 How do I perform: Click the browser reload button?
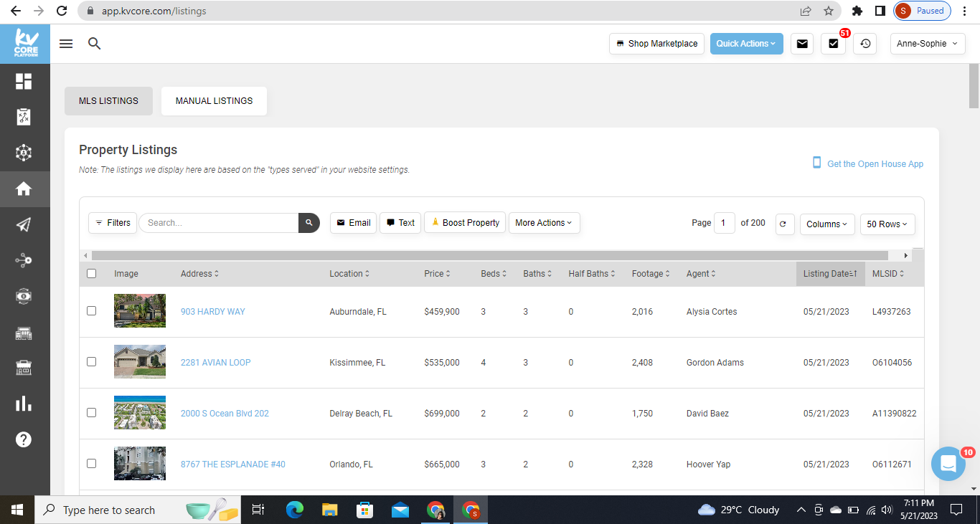pyautogui.click(x=62, y=11)
